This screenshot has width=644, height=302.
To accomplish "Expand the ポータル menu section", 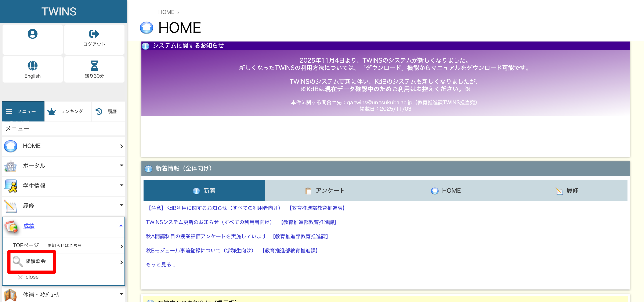I will coord(121,165).
